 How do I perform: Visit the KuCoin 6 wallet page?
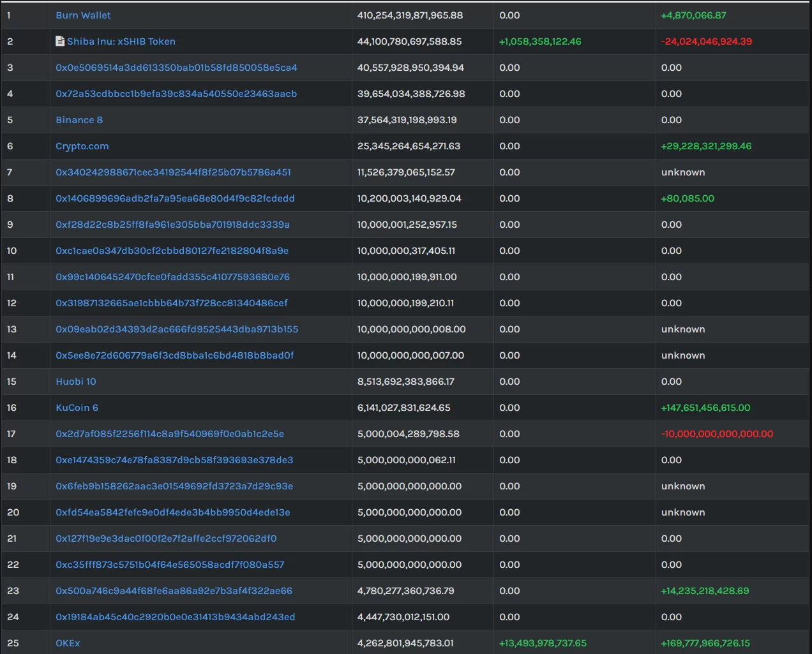click(77, 408)
